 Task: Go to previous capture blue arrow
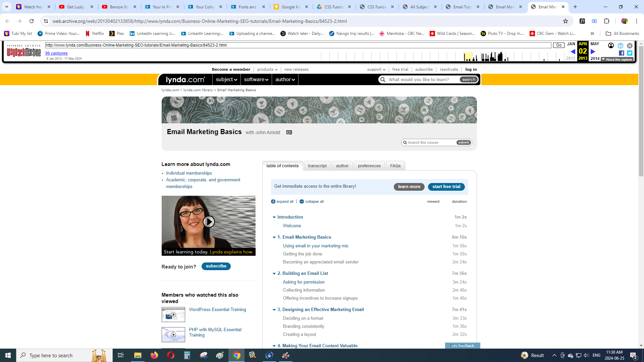coord(573,52)
